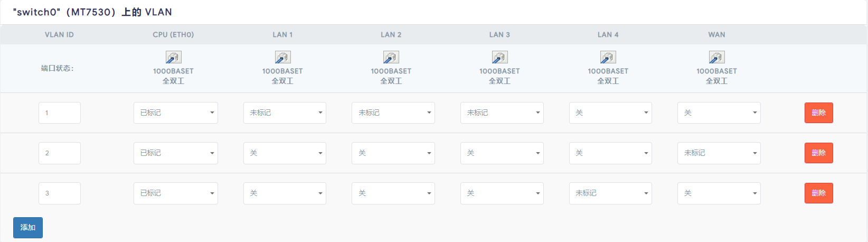The height and width of the screenshot is (242, 868).
Task: Open VLAN 2 LAN 2 port dropdown
Action: [x=393, y=153]
